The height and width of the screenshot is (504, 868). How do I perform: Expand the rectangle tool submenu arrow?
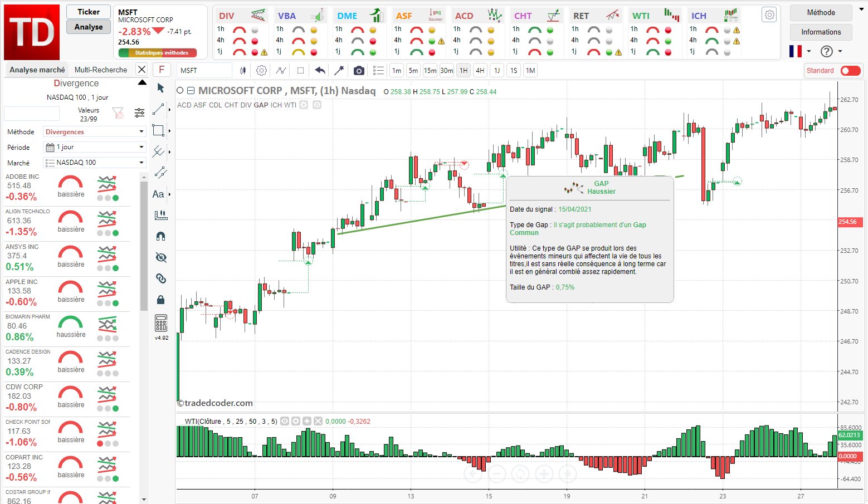tap(169, 130)
